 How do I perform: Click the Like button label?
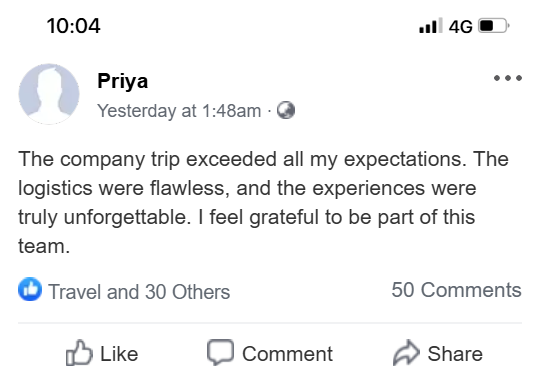(x=119, y=354)
